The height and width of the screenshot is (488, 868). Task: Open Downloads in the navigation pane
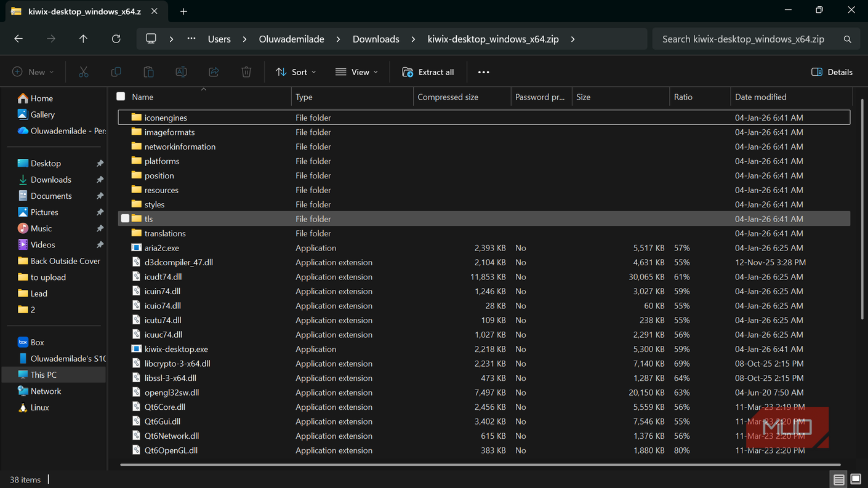[51, 180]
